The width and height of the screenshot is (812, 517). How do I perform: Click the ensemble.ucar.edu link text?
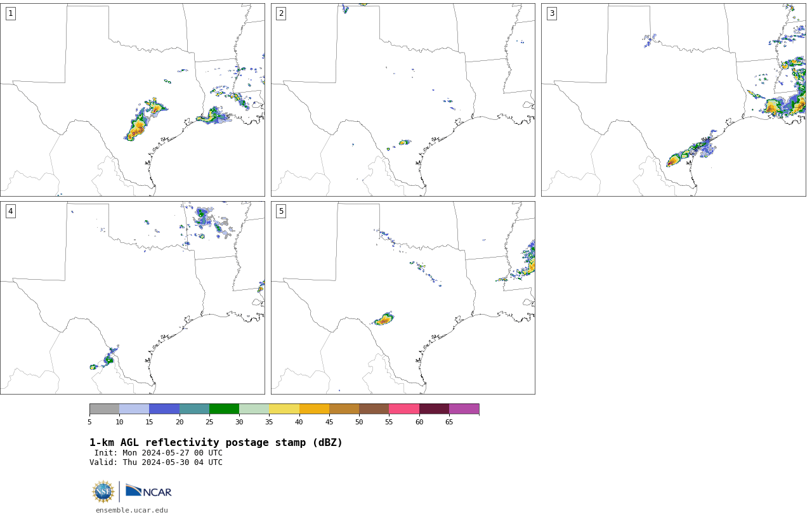132,510
